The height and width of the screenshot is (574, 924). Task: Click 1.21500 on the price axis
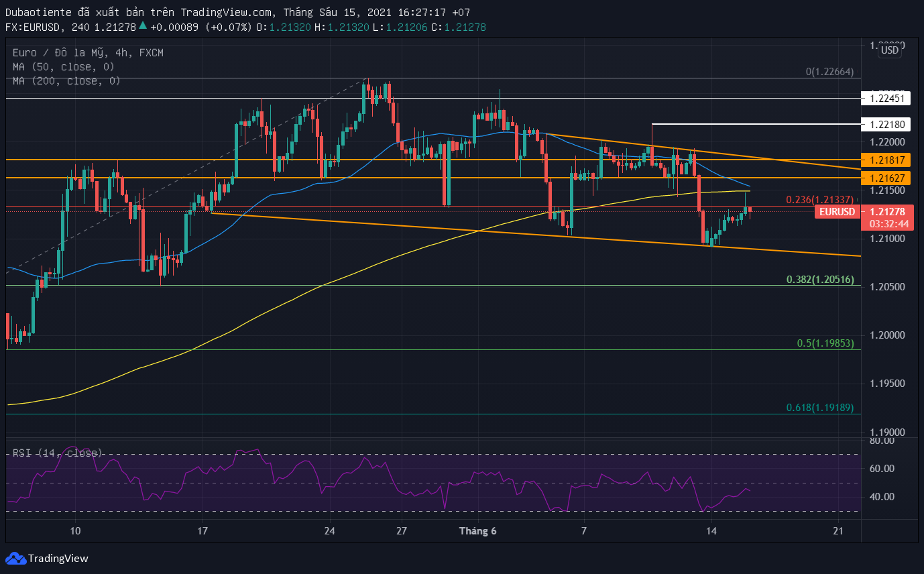887,190
